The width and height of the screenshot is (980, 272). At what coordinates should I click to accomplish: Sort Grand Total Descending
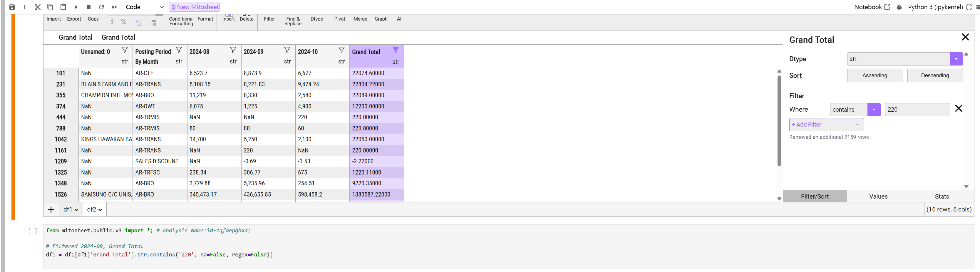tap(935, 75)
